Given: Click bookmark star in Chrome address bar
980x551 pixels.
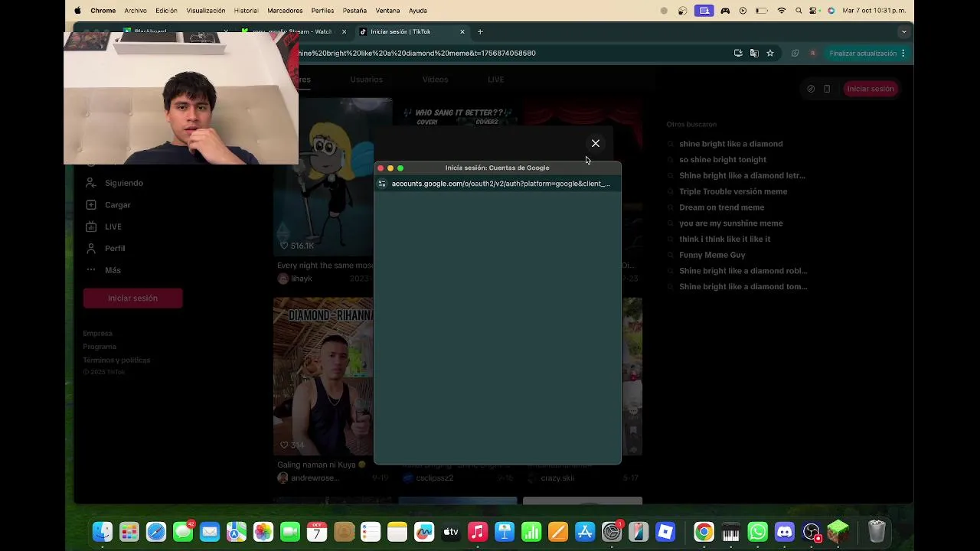Looking at the screenshot, I should 770,54.
